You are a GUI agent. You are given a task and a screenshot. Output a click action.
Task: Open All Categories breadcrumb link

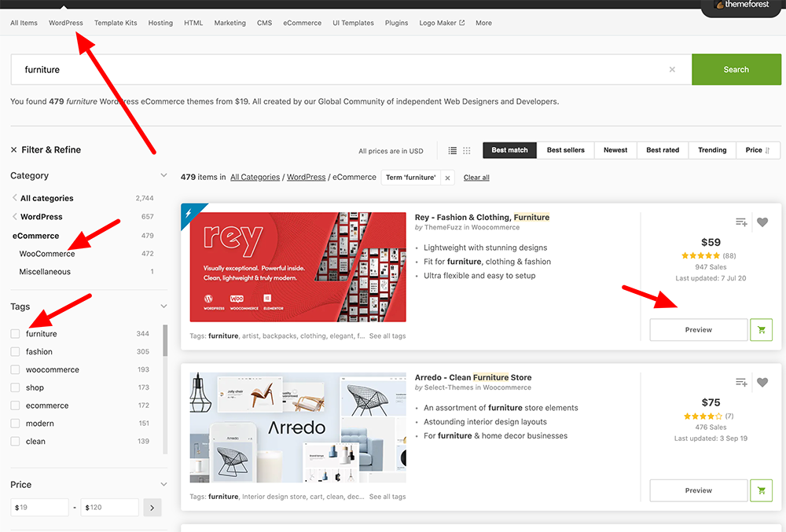(x=255, y=178)
